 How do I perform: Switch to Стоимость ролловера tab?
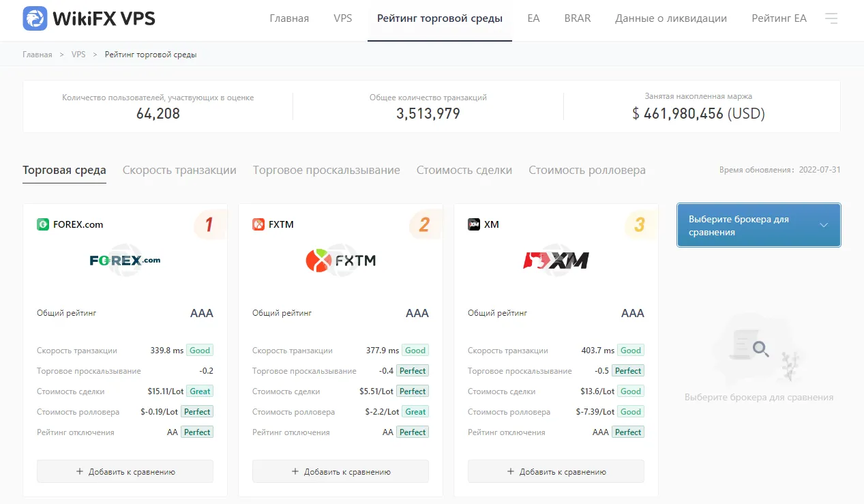pos(587,170)
